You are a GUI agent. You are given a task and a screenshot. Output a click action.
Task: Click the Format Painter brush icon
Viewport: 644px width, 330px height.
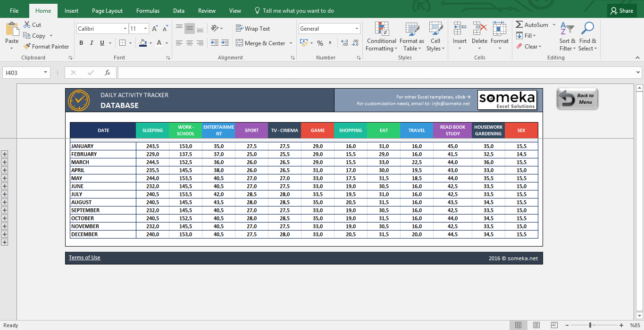(27, 46)
